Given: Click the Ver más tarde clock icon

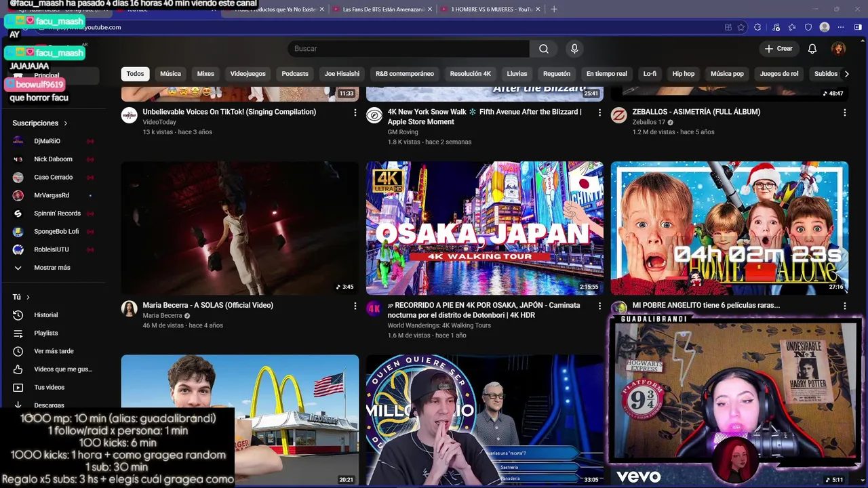Looking at the screenshot, I should 18,351.
